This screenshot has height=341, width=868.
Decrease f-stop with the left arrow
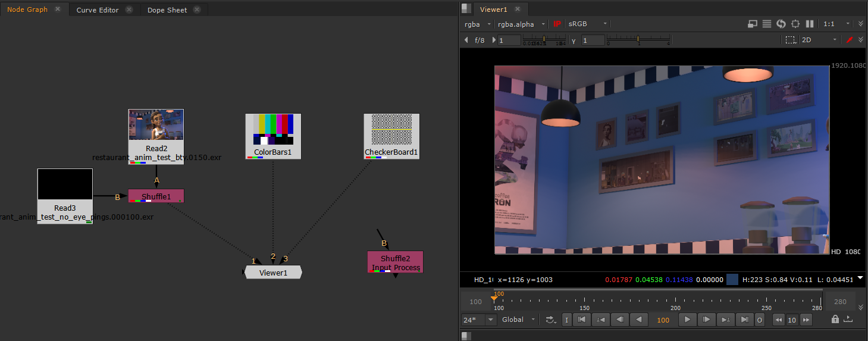pyautogui.click(x=466, y=40)
